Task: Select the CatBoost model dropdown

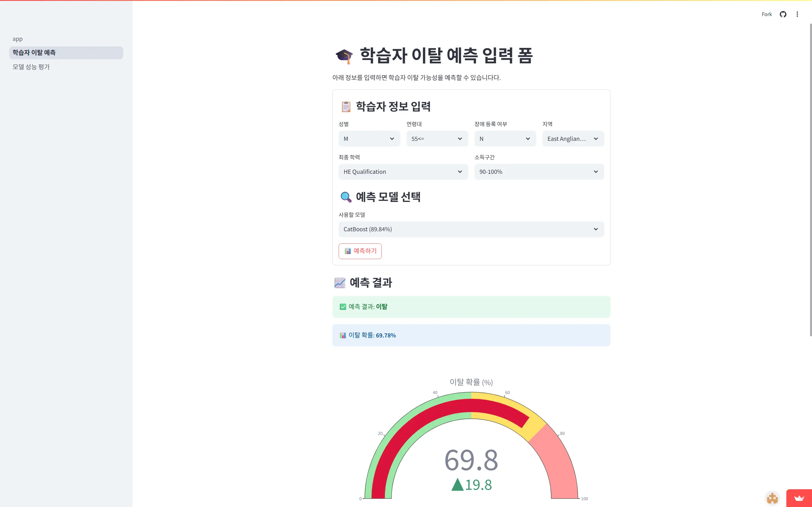Action: pos(471,229)
